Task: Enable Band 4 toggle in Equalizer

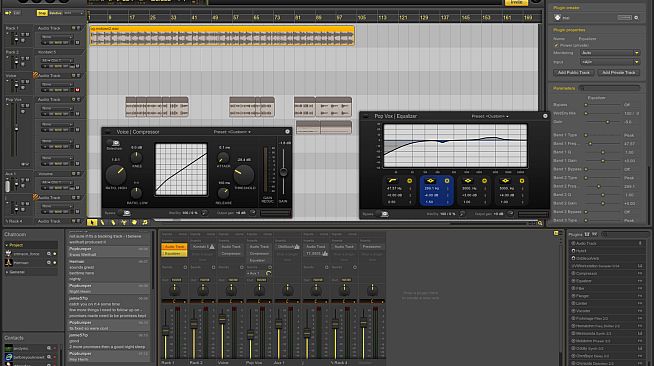Action: point(521,180)
